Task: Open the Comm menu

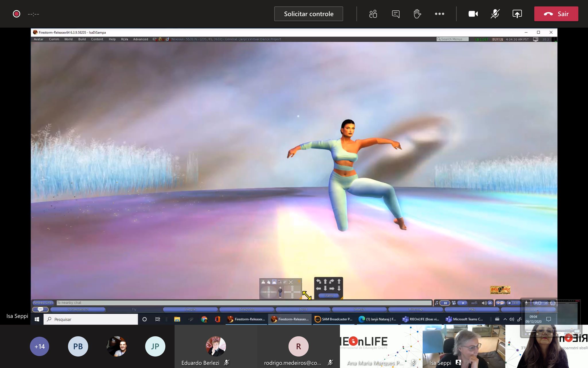Action: (x=54, y=39)
